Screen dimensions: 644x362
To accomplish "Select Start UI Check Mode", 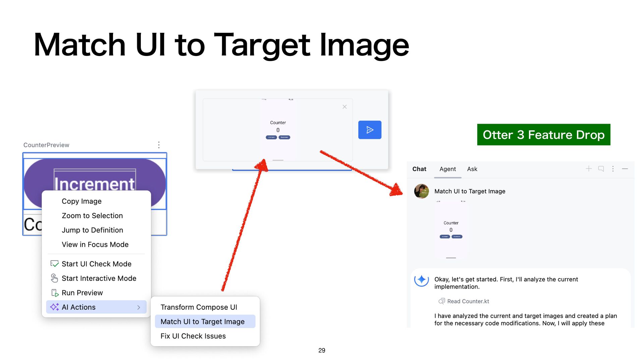I will [96, 264].
